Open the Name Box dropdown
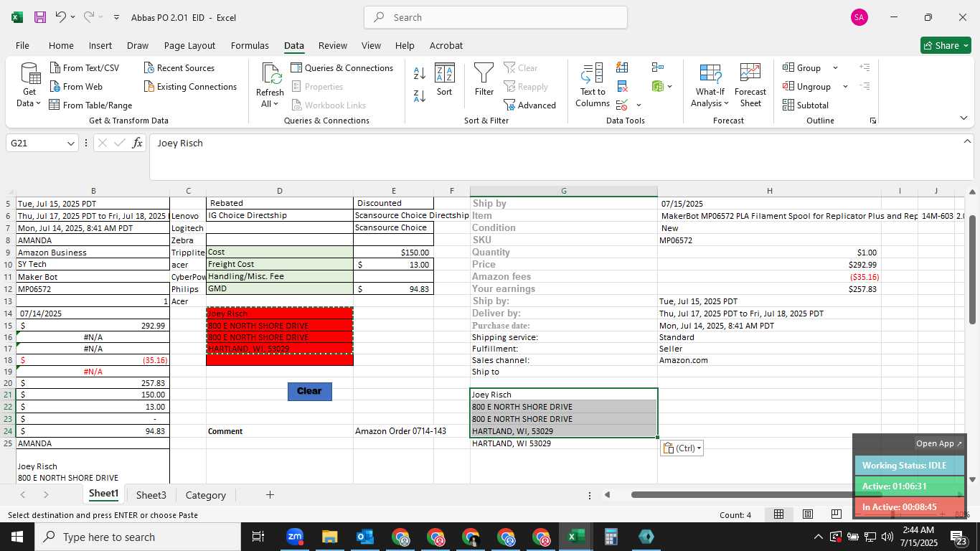This screenshot has width=980, height=551. click(70, 143)
